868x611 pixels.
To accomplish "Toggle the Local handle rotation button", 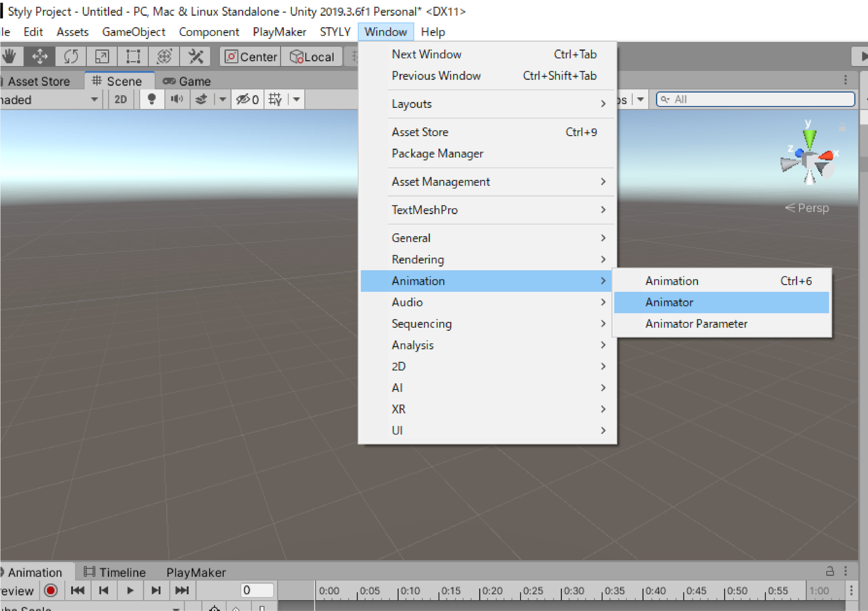I will (x=312, y=57).
